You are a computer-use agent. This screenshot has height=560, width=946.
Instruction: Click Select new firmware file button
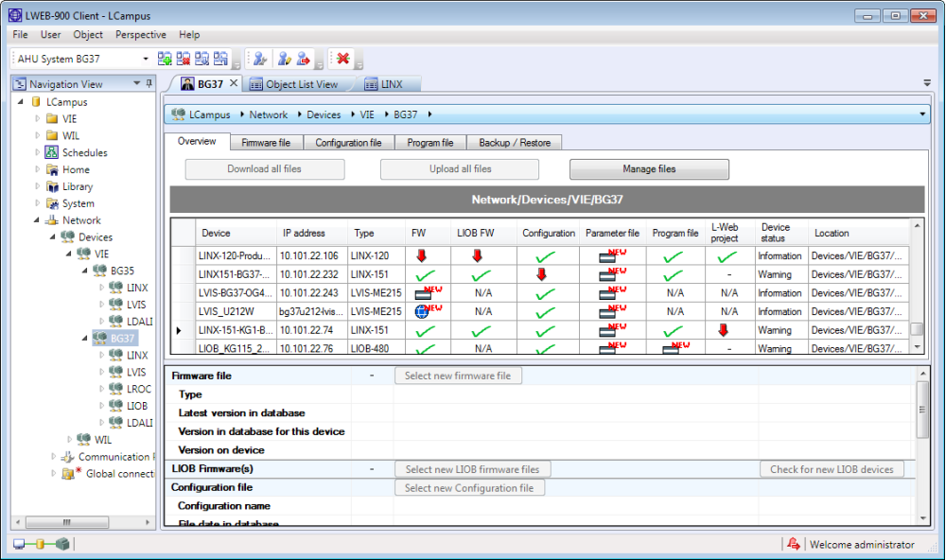pos(458,376)
